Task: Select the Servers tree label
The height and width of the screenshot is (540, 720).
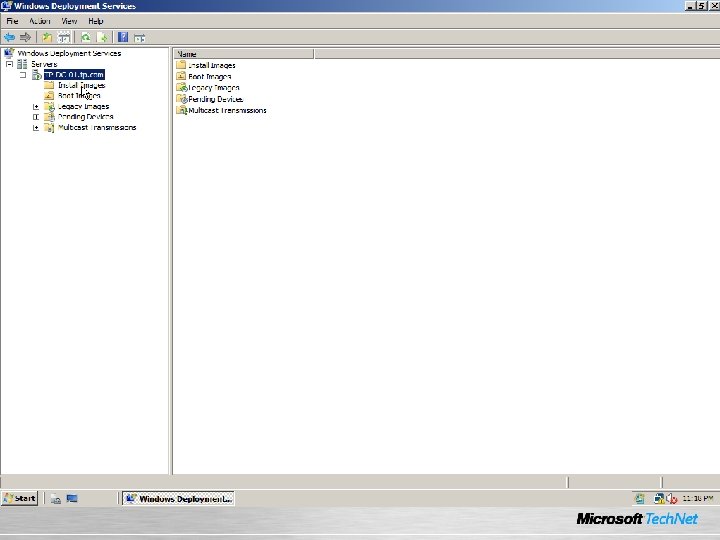Action: click(44, 64)
